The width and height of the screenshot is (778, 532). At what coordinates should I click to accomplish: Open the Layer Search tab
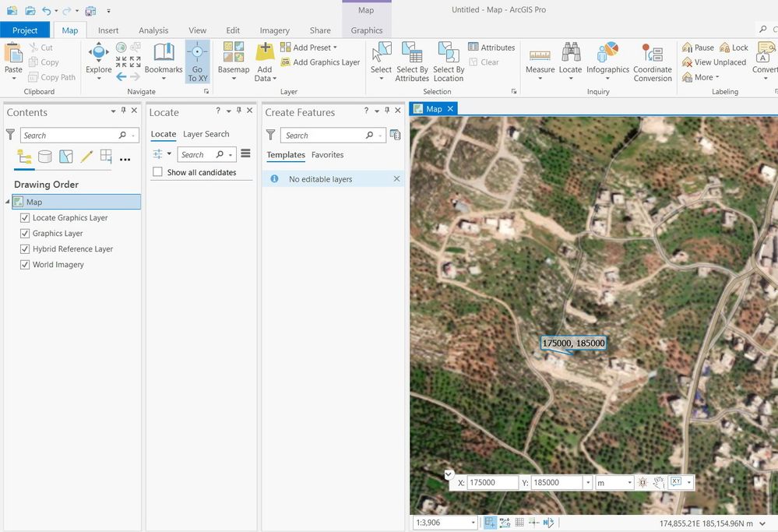[206, 134]
